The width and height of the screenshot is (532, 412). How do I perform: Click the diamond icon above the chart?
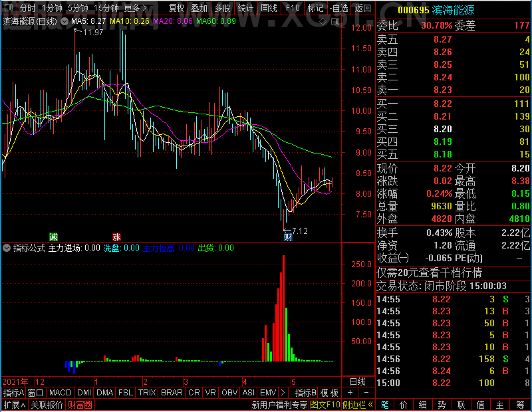323,22
